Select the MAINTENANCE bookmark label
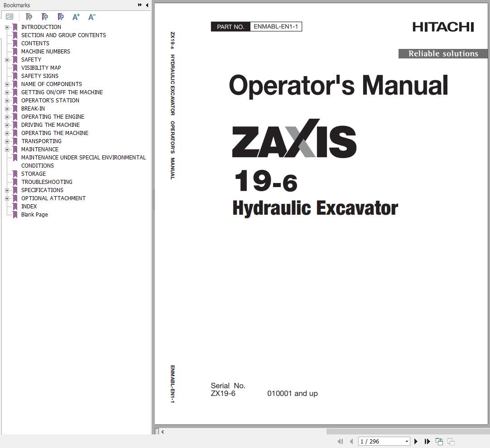The image size is (490, 448). tap(40, 149)
